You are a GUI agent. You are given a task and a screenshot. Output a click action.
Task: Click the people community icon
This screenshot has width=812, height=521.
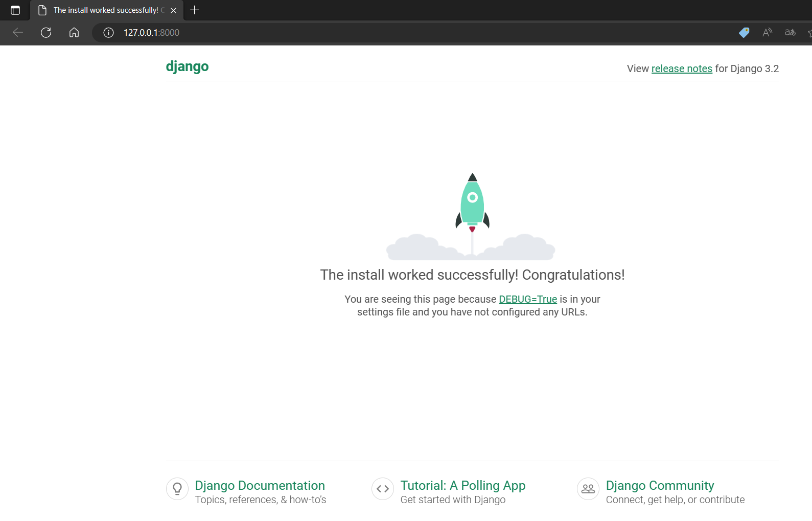(588, 489)
